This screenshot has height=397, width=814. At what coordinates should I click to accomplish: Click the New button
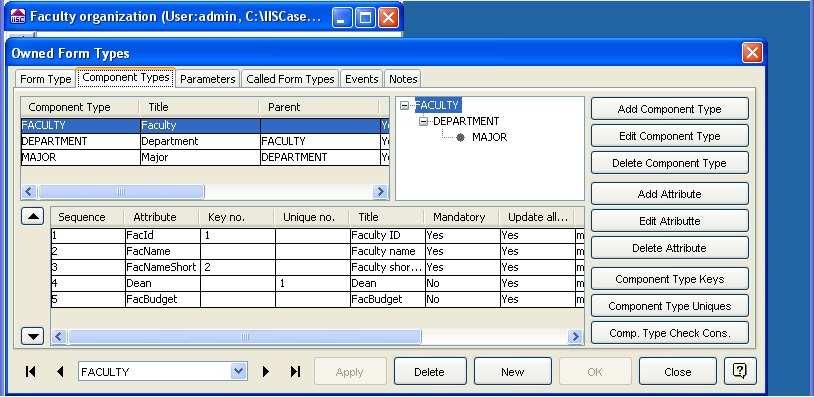click(512, 372)
